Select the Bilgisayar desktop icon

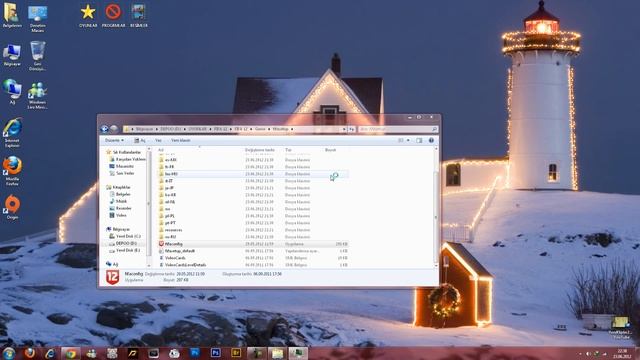12,55
